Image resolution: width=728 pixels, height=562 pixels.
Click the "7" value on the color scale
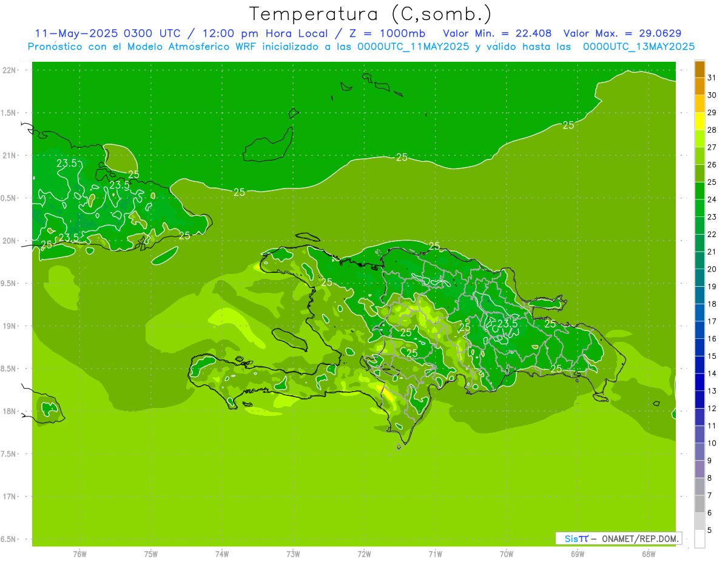(x=710, y=495)
